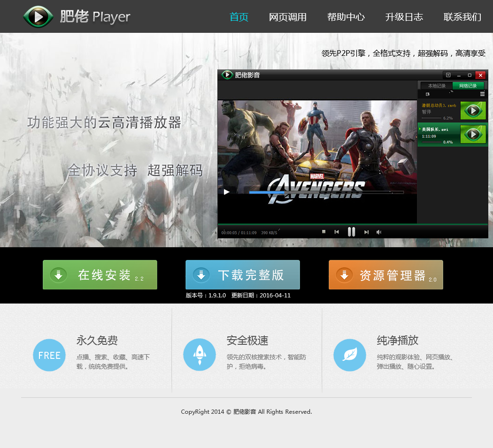The width and height of the screenshot is (493, 448).
Task: Stop playback with the square stop button
Action: pos(324,232)
